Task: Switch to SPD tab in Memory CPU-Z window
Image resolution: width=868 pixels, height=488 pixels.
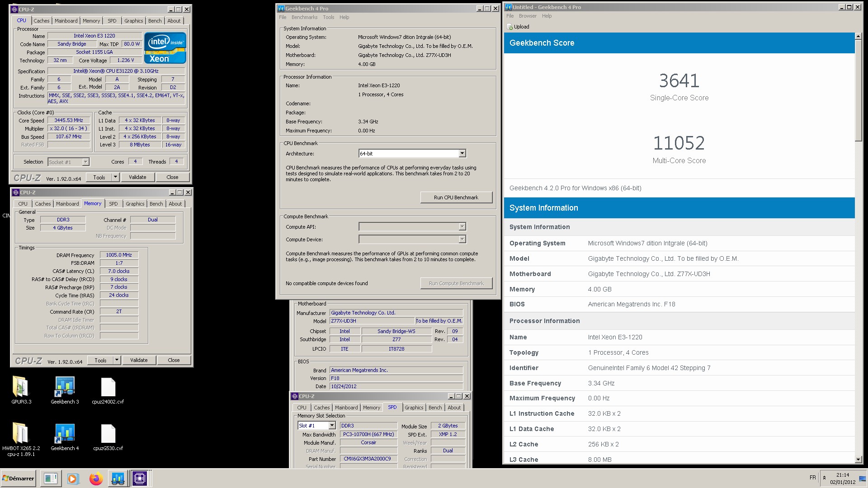Action: click(x=113, y=204)
